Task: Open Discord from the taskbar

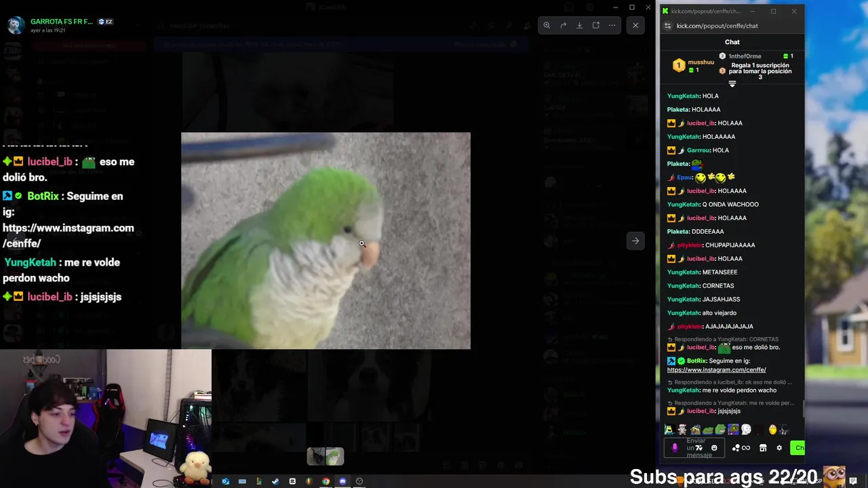Action: [x=342, y=481]
